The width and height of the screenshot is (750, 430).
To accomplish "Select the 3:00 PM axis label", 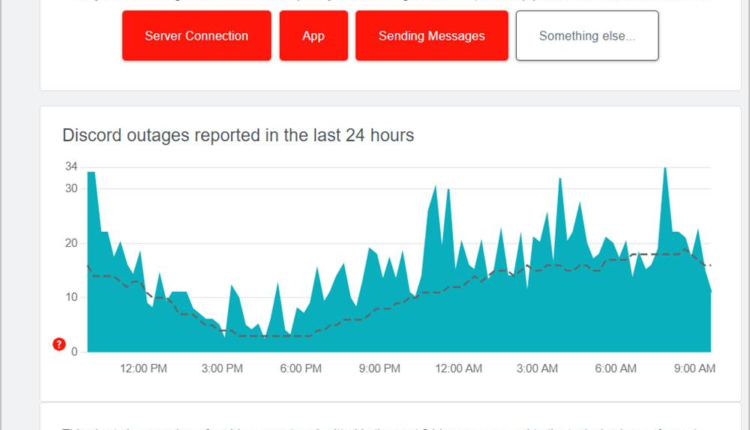I will (x=222, y=369).
